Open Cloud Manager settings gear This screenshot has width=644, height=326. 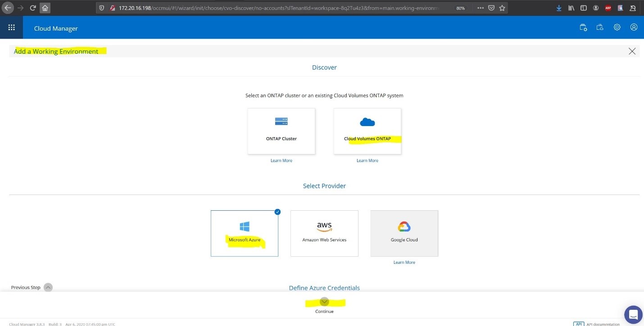pos(617,27)
